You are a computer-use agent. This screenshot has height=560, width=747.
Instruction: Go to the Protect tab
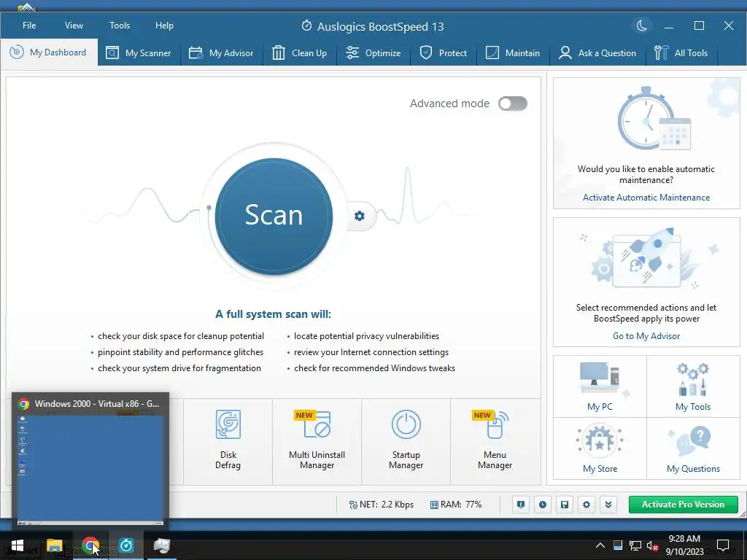[x=444, y=52]
